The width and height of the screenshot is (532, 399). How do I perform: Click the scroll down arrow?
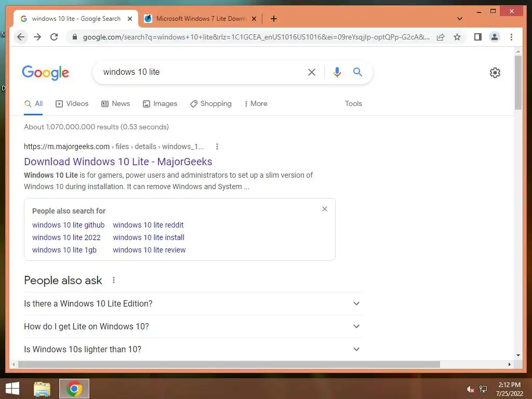[518, 355]
